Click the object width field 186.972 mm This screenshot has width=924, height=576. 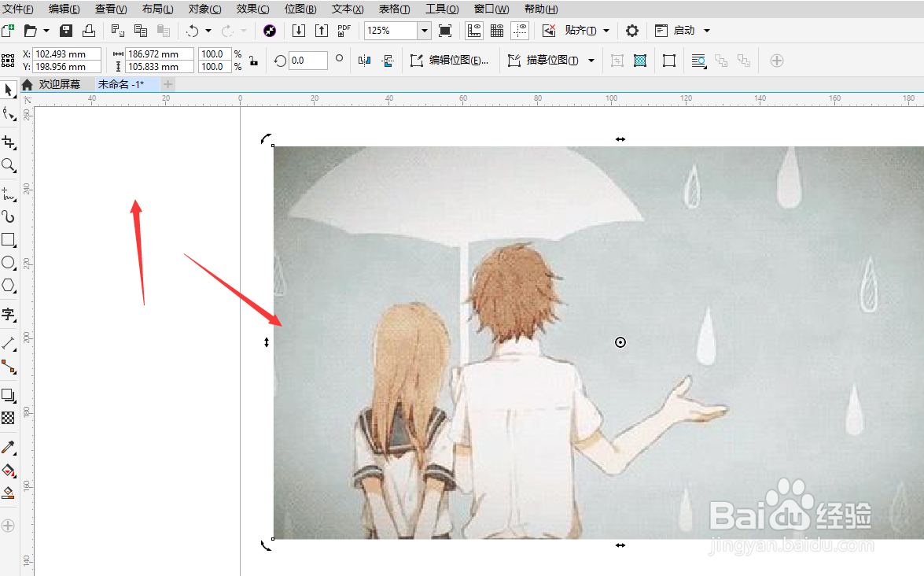click(x=160, y=54)
